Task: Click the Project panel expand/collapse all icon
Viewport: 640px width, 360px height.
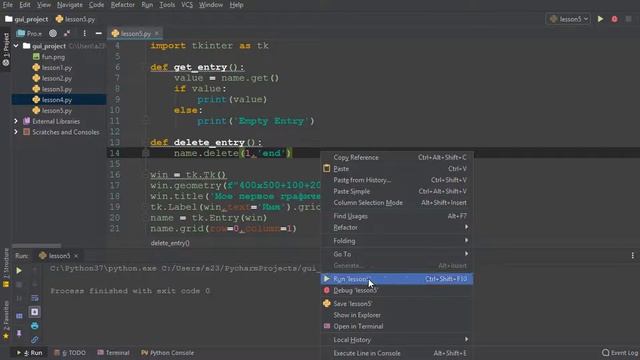Action: click(x=67, y=33)
